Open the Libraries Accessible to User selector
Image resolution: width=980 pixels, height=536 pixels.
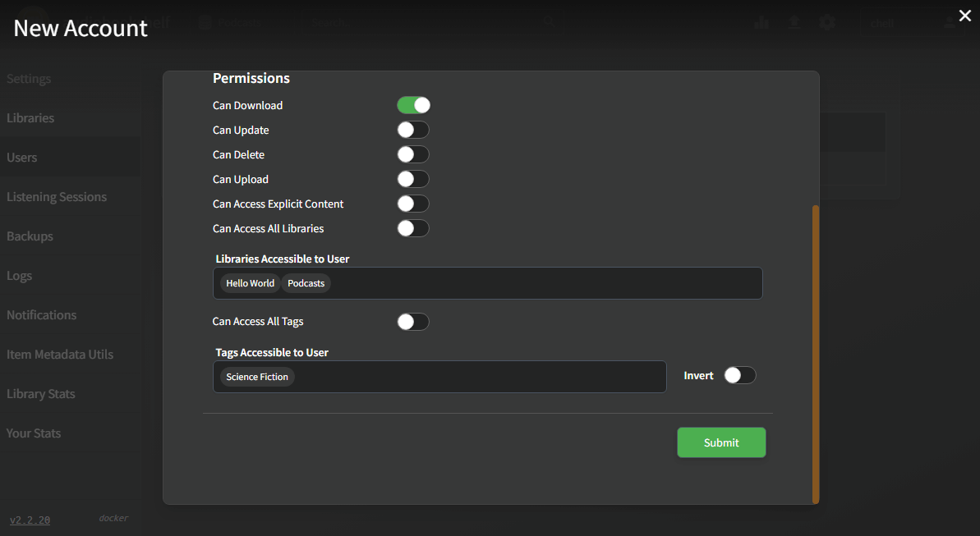(487, 283)
